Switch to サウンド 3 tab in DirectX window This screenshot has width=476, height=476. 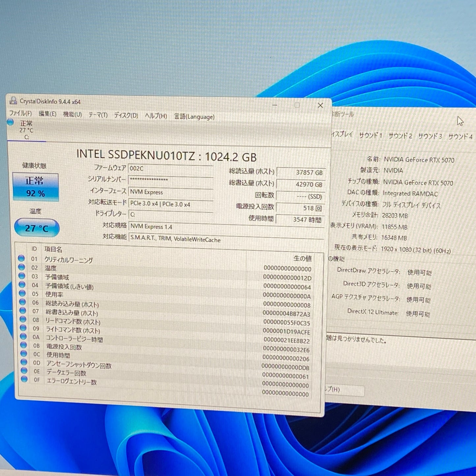click(430, 136)
